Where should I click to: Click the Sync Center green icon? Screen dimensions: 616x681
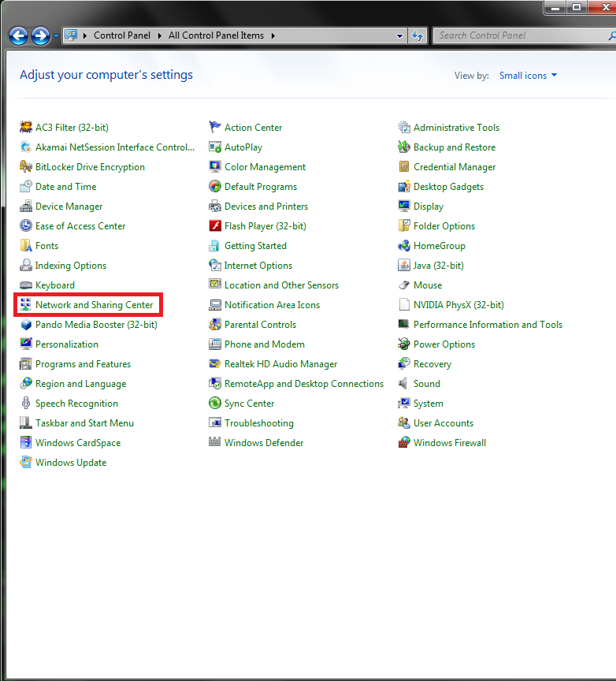(215, 403)
